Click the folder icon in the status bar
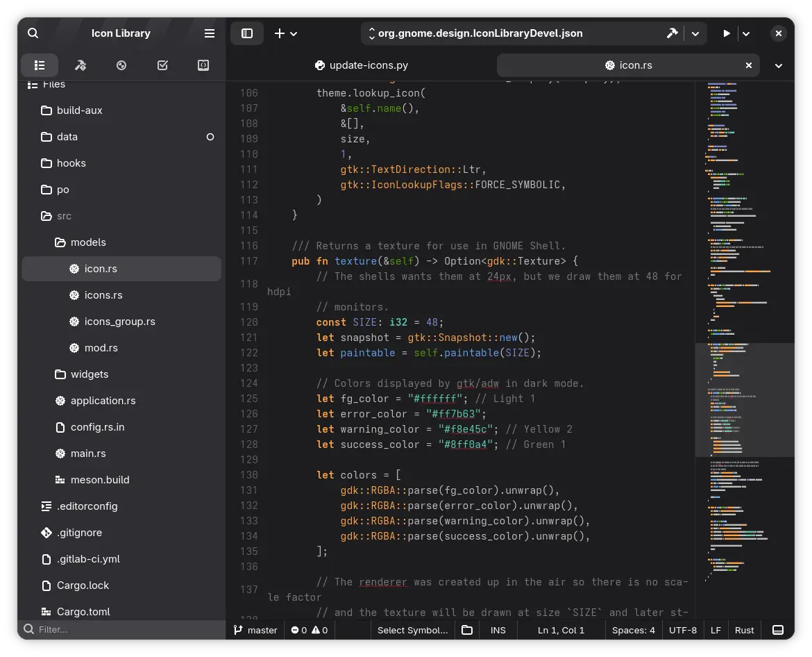The image size is (812, 657). tap(466, 630)
